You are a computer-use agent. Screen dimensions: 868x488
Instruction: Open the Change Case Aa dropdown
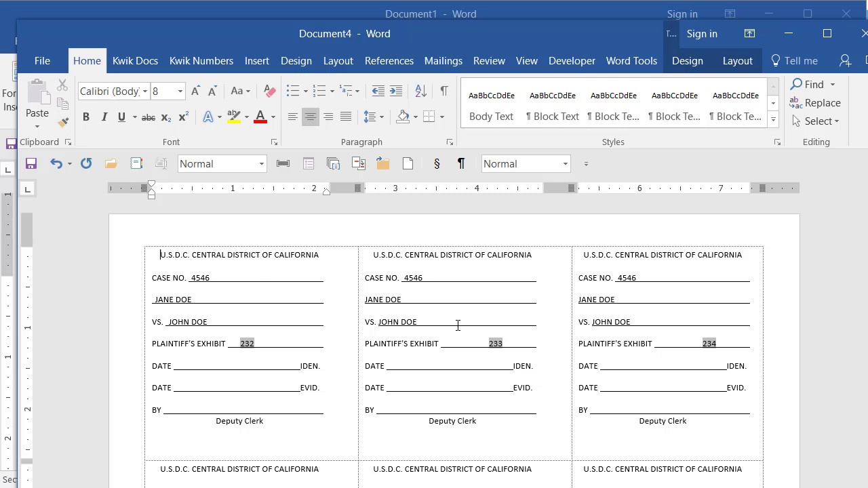(240, 91)
